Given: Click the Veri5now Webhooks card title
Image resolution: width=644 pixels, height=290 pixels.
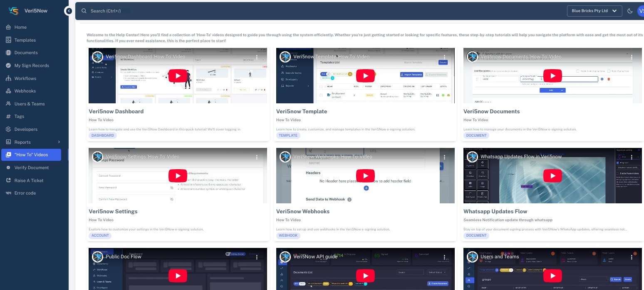Looking at the screenshot, I should tap(303, 211).
